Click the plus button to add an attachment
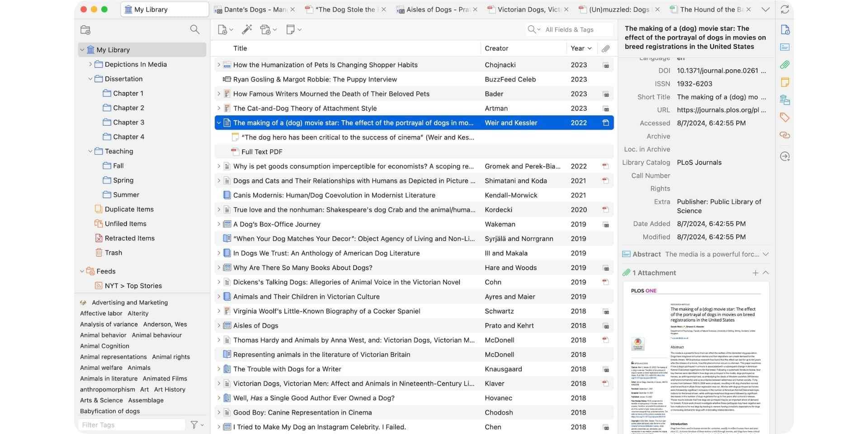The image size is (868, 434). tap(755, 273)
